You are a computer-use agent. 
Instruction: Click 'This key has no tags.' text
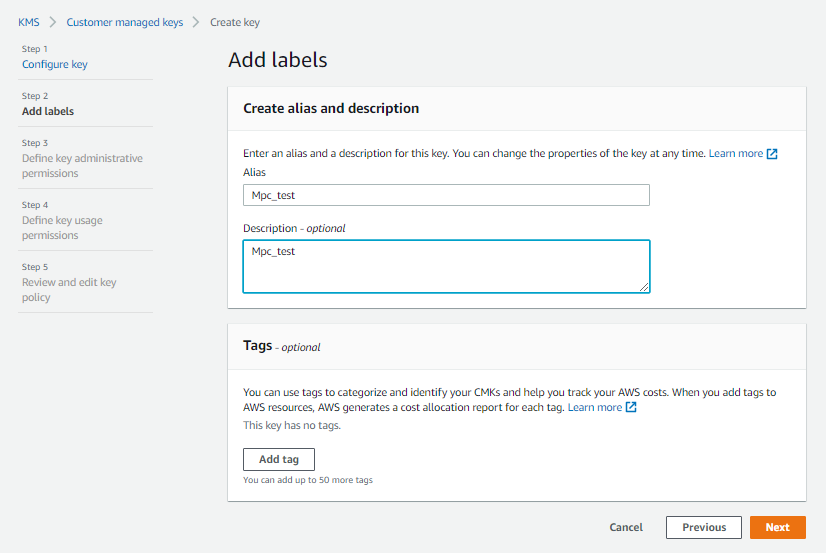[x=292, y=425]
